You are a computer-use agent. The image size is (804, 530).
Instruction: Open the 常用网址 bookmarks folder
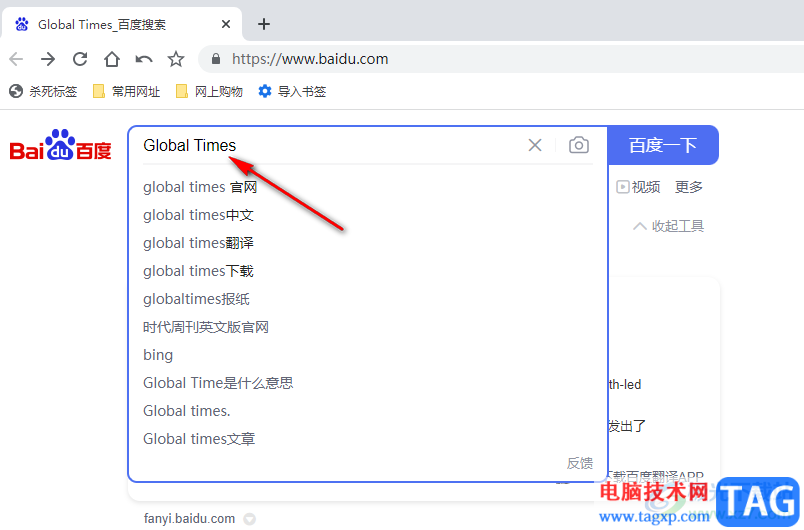(126, 91)
